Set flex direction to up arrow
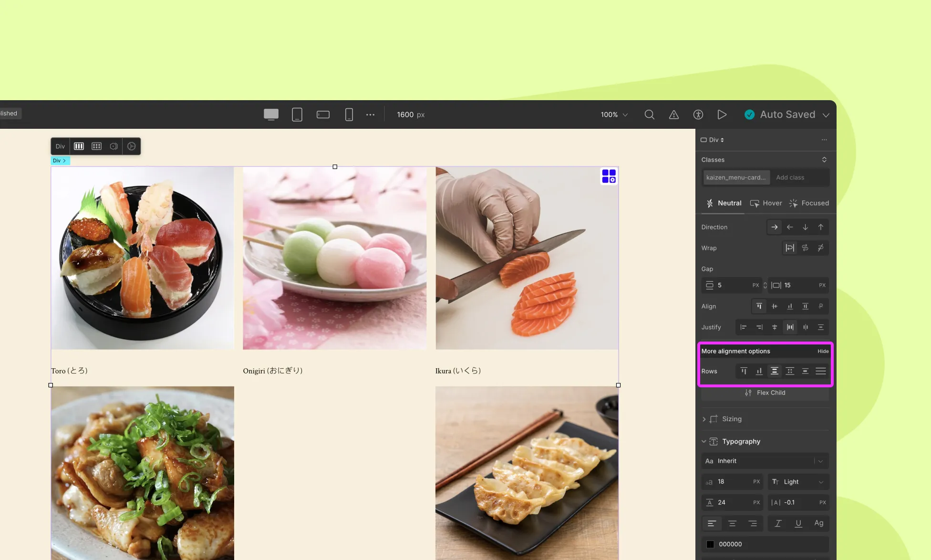The width and height of the screenshot is (931, 560). [x=821, y=227]
